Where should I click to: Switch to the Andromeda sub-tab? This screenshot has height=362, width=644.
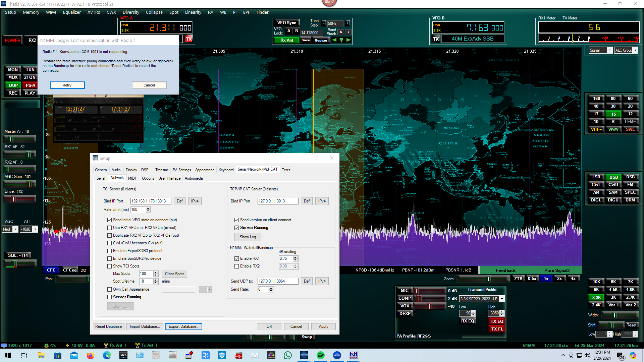tap(194, 178)
